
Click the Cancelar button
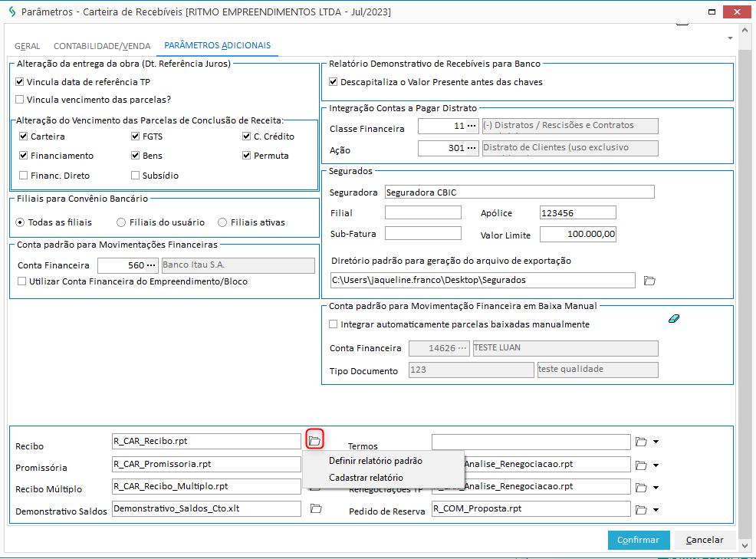(704, 540)
